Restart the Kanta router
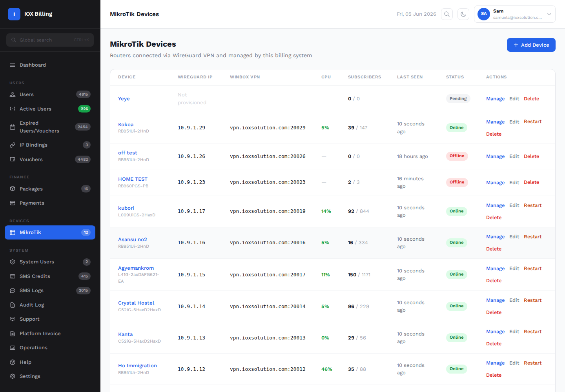The image size is (565, 392). point(532,332)
